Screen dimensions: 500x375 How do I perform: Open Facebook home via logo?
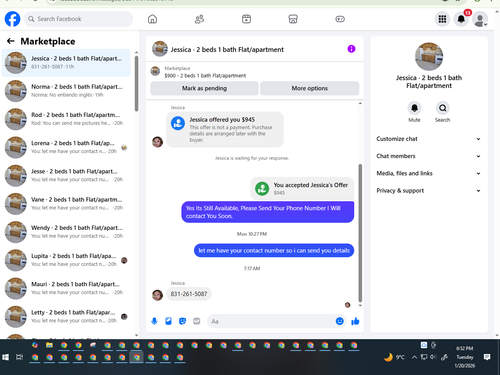(x=12, y=19)
